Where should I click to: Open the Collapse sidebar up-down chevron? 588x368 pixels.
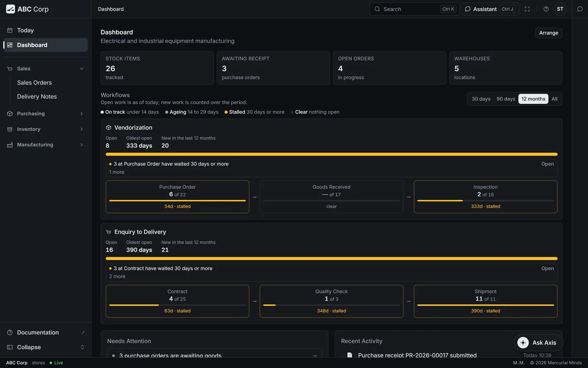[x=82, y=347]
